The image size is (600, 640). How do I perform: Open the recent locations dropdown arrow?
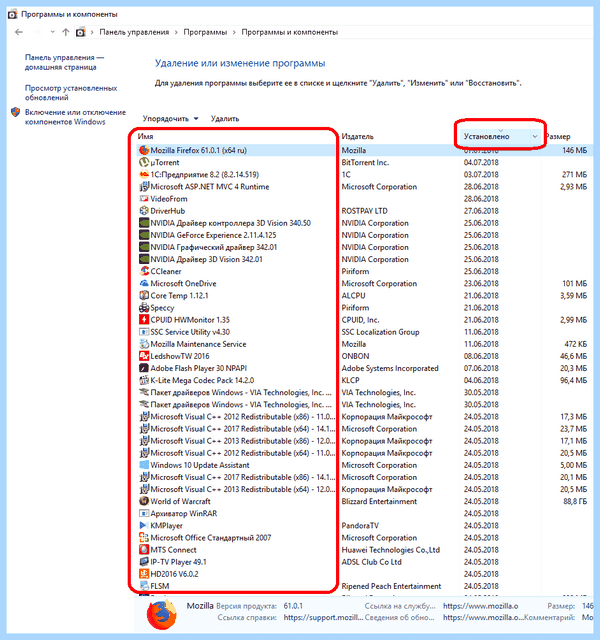click(x=53, y=32)
